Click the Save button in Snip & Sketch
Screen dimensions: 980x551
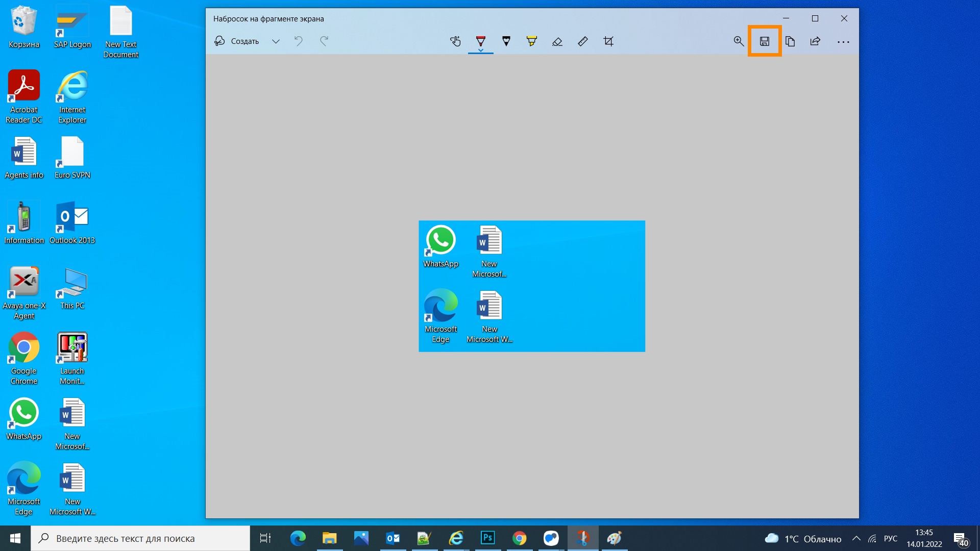pos(764,41)
